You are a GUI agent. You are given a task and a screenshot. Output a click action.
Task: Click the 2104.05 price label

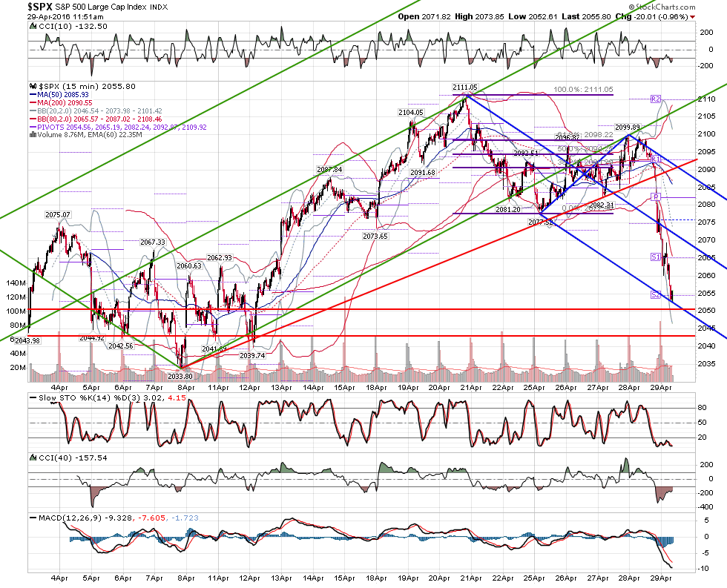(411, 113)
